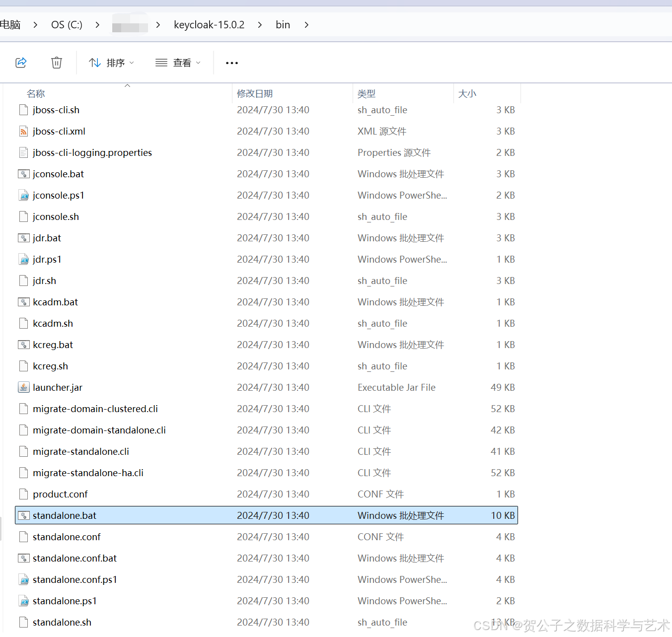
Task: Click the file name standalone.conf.bat
Action: [75, 558]
